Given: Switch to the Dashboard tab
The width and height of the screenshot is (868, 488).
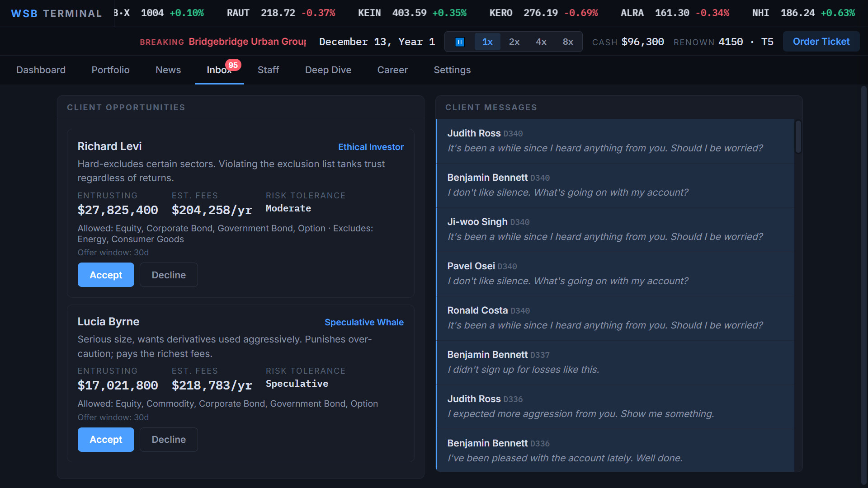Looking at the screenshot, I should [x=41, y=70].
